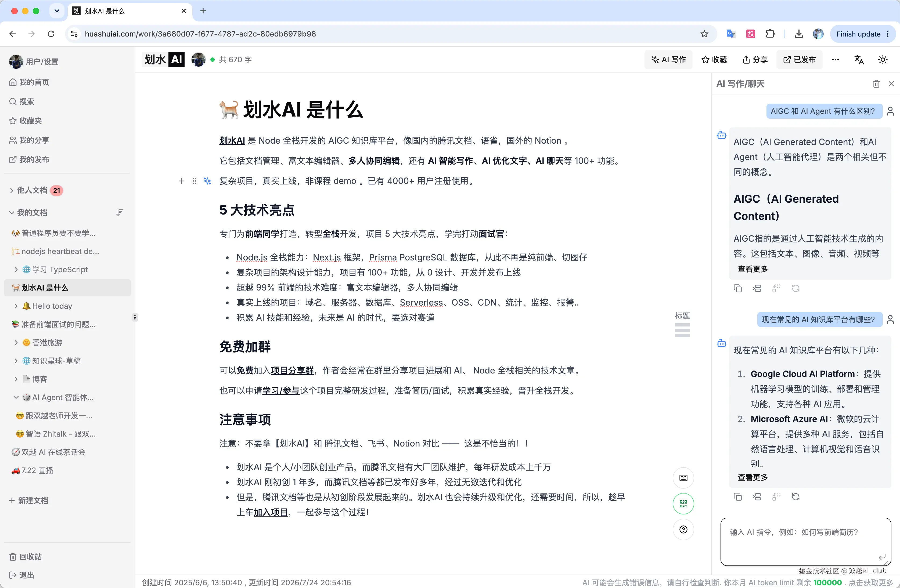
Task: Open 我的发布 in the sidebar
Action: pyautogui.click(x=30, y=159)
